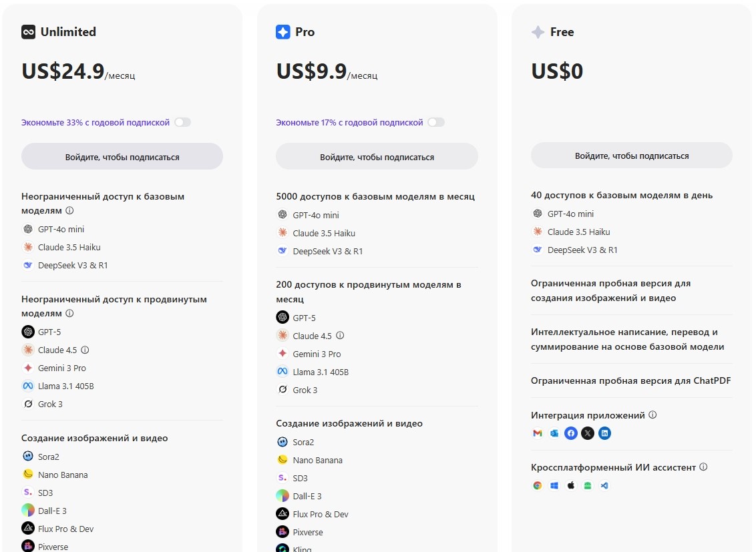The height and width of the screenshot is (552, 756).
Task: Click the Unlimited plan savings link text
Action: (96, 122)
